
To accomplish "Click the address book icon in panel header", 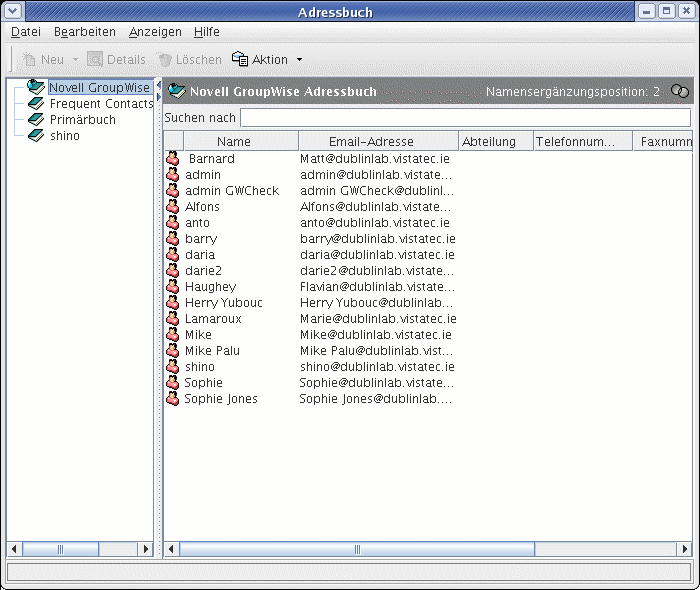I will 177,91.
